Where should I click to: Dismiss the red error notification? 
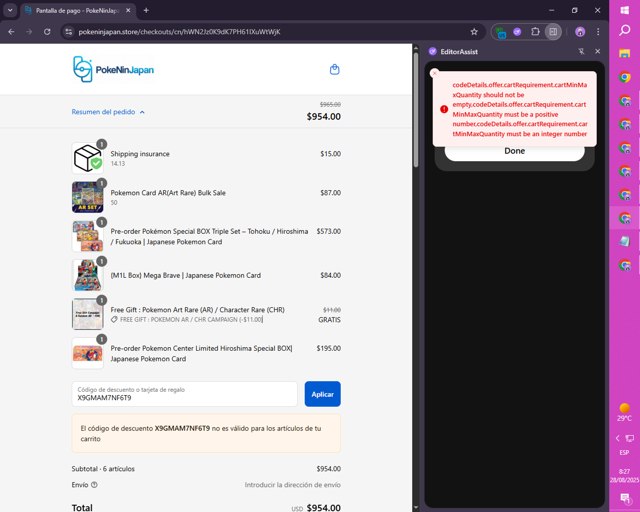tap(434, 73)
